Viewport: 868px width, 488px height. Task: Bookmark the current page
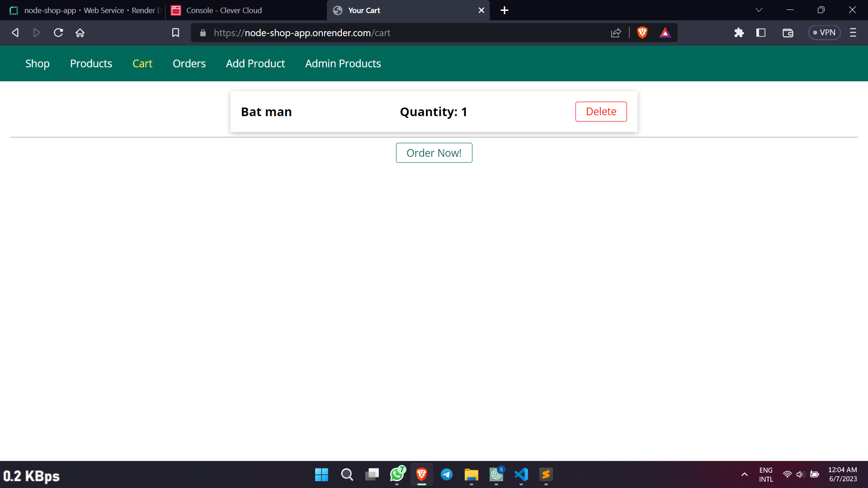click(176, 33)
